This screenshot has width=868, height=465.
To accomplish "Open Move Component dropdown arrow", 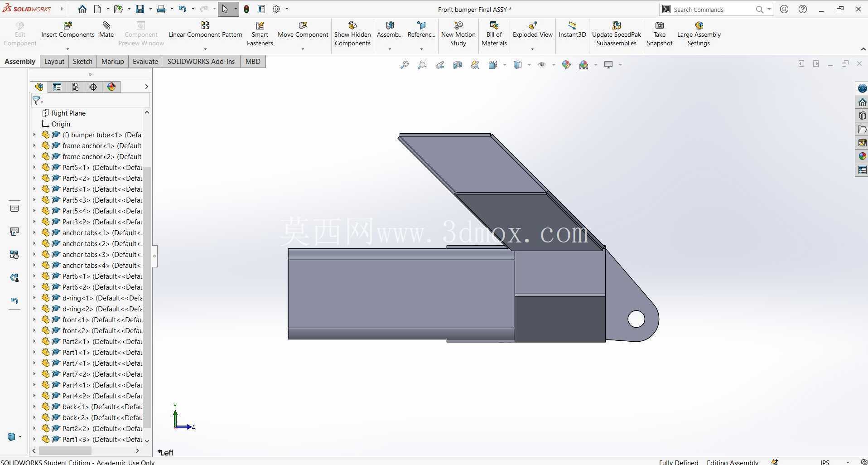I will point(303,49).
